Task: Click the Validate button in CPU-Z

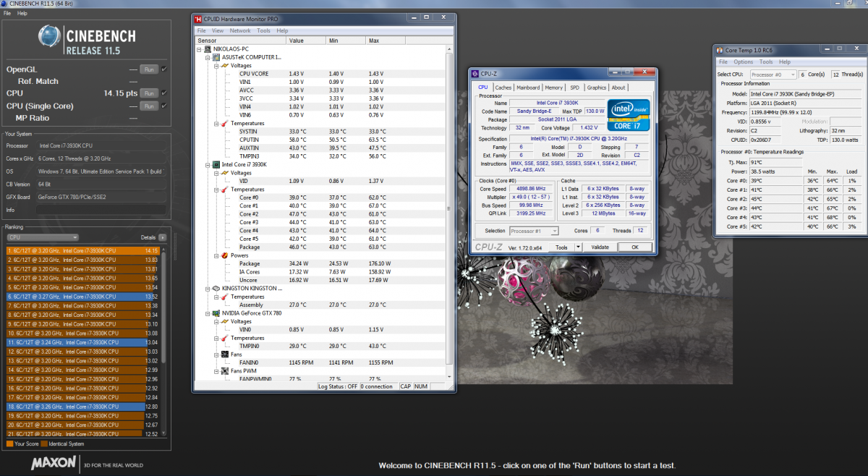Action: pos(600,247)
